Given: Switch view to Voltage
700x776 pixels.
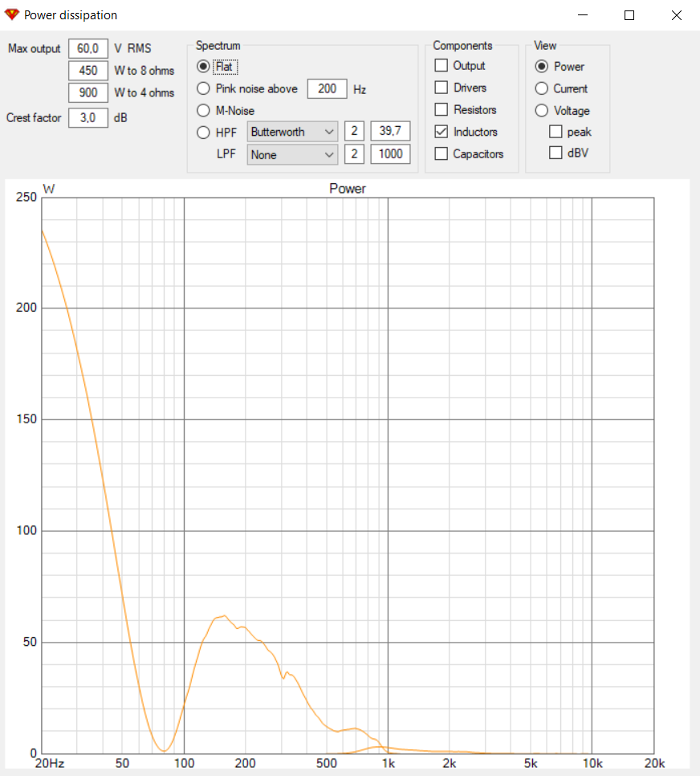Looking at the screenshot, I should (x=542, y=110).
